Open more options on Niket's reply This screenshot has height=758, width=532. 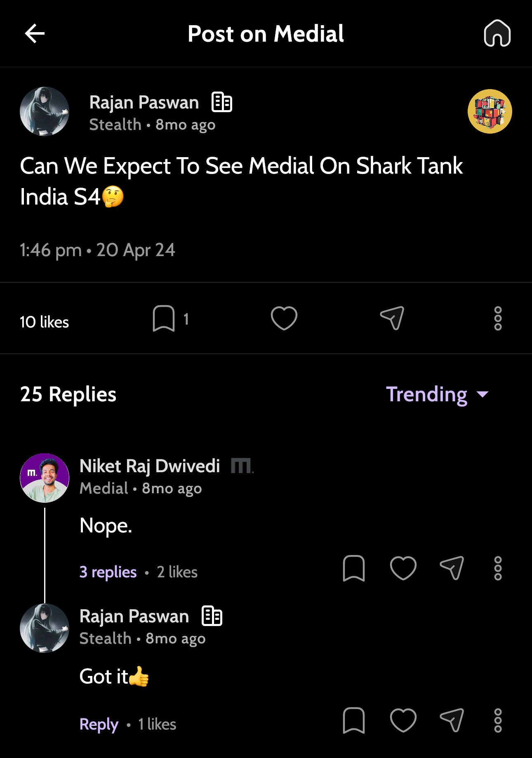pyautogui.click(x=498, y=568)
